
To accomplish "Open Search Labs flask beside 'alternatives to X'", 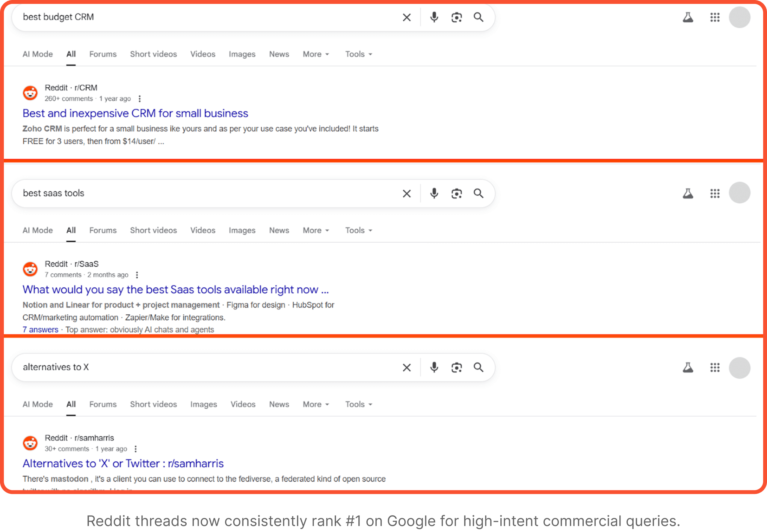I will (x=688, y=367).
